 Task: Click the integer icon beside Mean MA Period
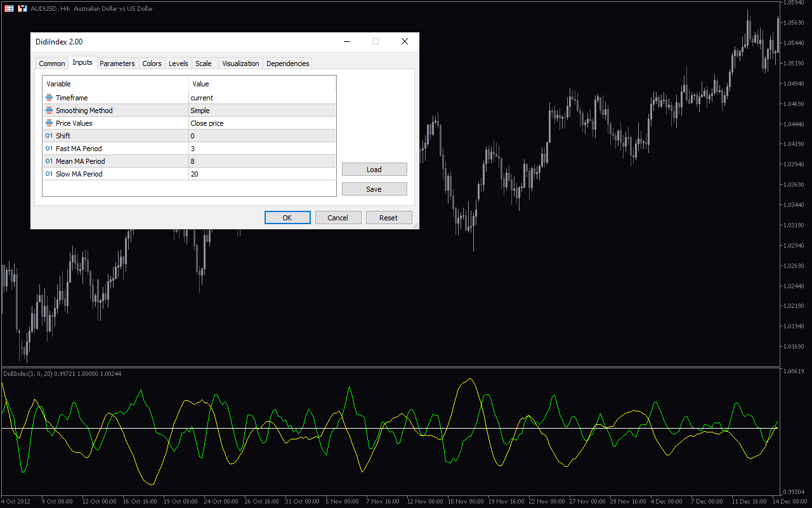(x=49, y=161)
